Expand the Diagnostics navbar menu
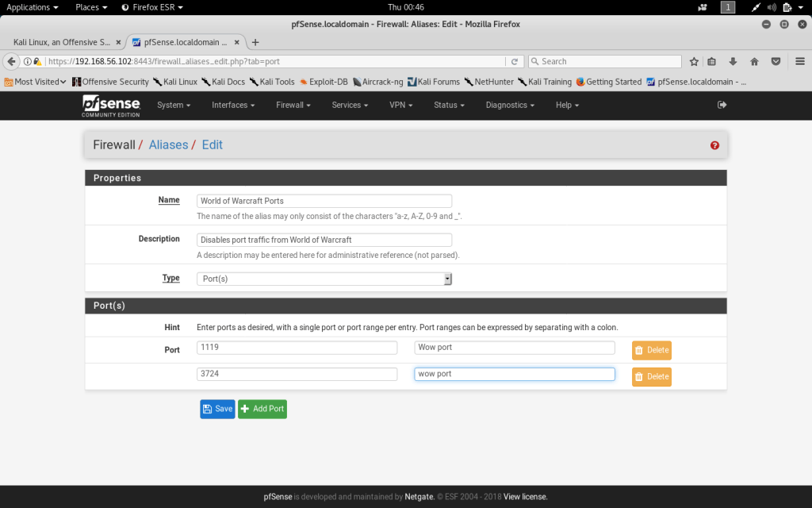This screenshot has width=812, height=508. [x=510, y=105]
